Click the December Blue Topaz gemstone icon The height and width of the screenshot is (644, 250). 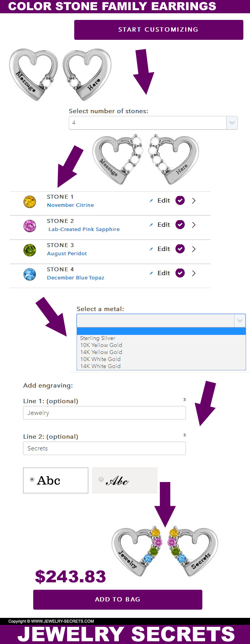pos(30,274)
